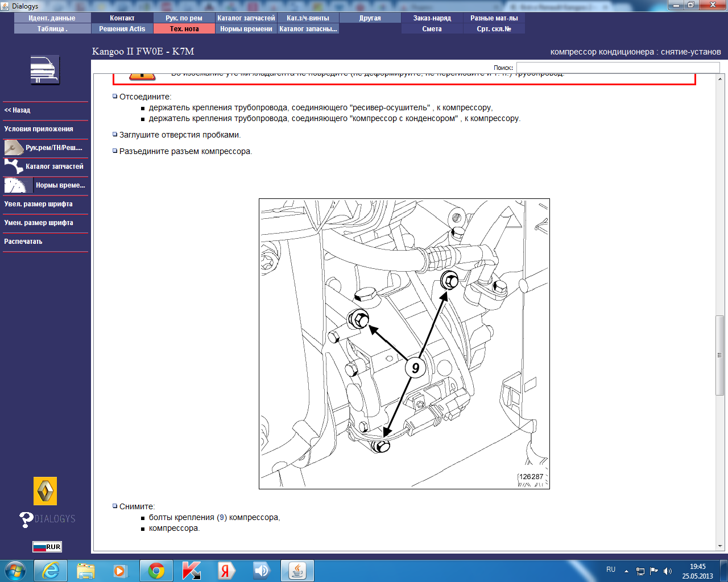The image size is (728, 582).
Task: Click the volume icon in the system tray
Action: (668, 571)
